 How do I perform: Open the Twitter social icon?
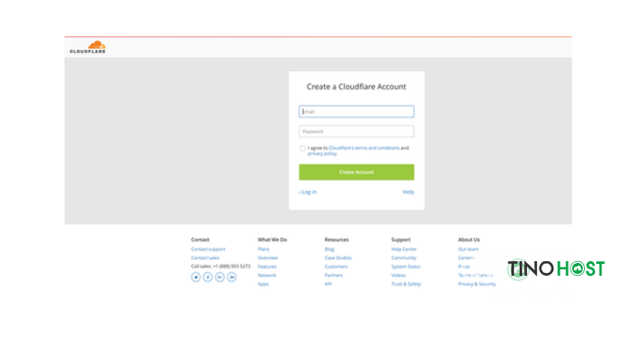point(196,277)
